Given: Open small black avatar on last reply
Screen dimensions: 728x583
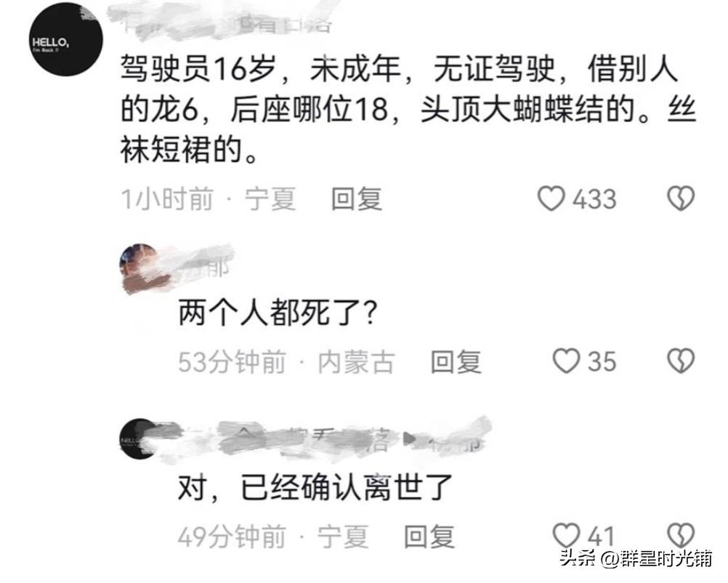Looking at the screenshot, I should point(139,439).
